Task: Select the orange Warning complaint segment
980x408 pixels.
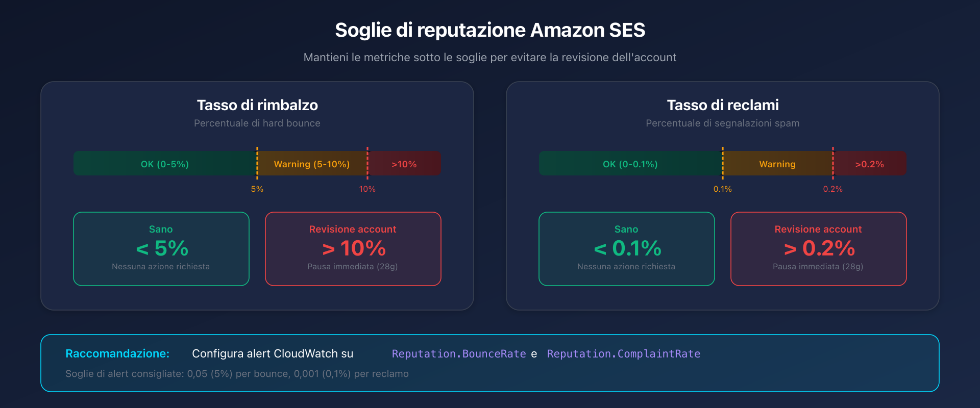Action: pyautogui.click(x=777, y=164)
